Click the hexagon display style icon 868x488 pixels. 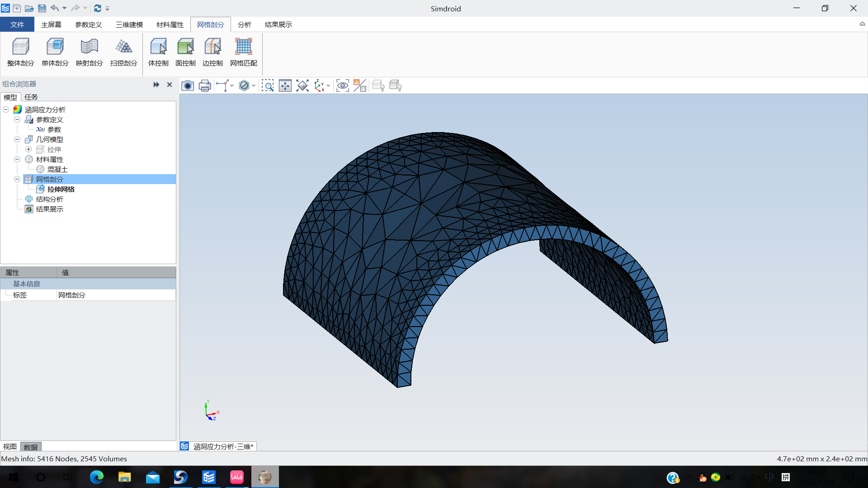tap(244, 85)
